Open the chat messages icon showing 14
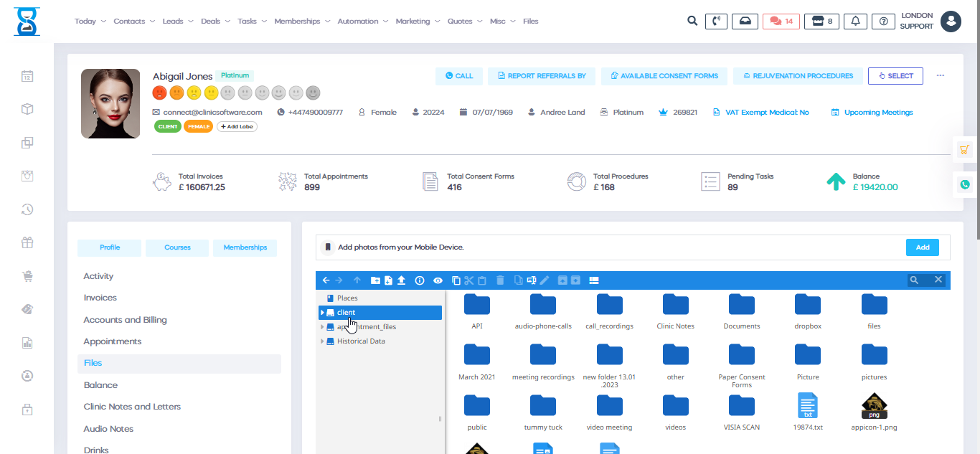 coord(781,22)
